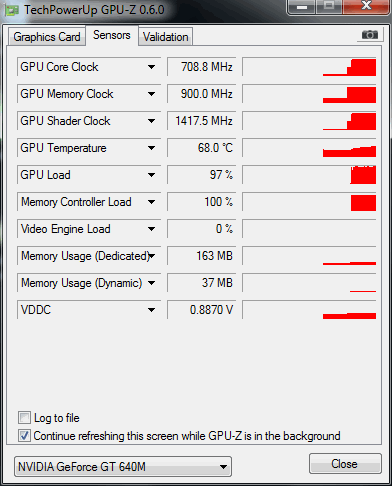This screenshot has width=392, height=486.
Task: Open the VDDC sensor dropdown
Action: point(152,310)
